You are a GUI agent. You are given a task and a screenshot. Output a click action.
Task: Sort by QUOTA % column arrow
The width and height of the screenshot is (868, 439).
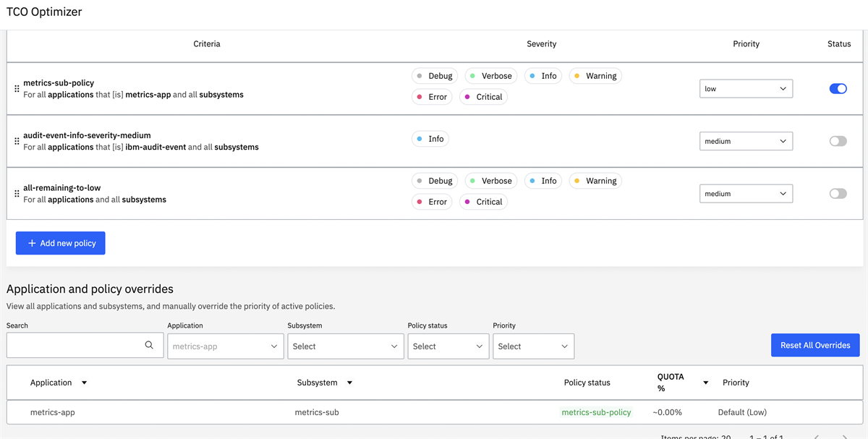[x=705, y=383]
